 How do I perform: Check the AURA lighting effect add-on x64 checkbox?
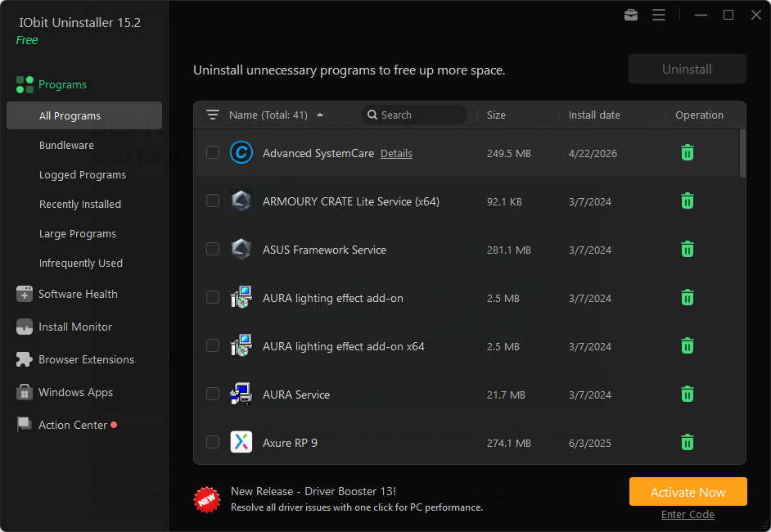213,345
